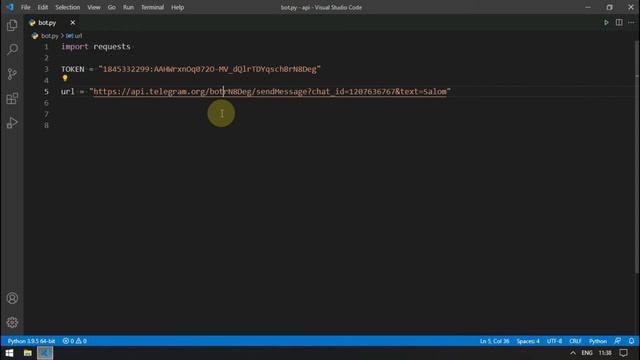Select the Python language mode
The height and width of the screenshot is (360, 640).
(x=598, y=341)
